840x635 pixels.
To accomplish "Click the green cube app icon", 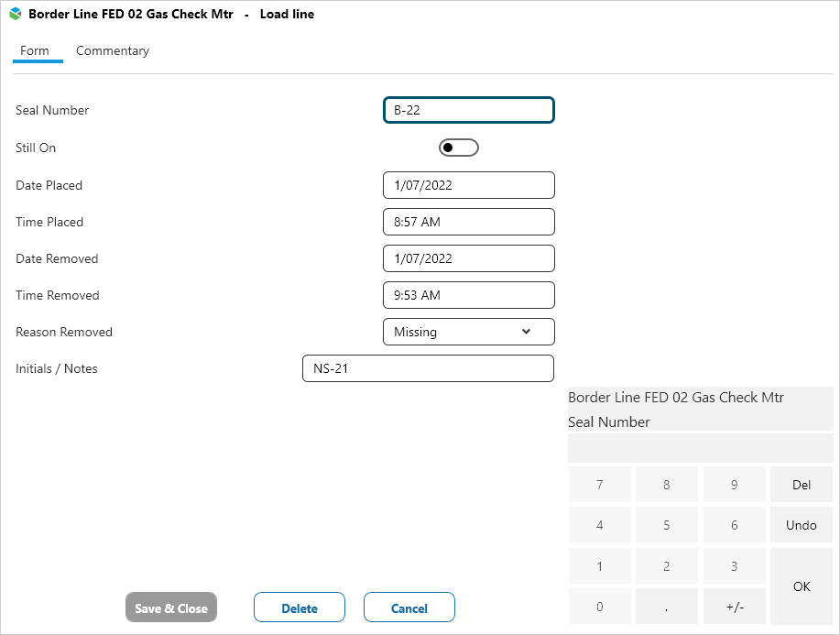I will click(16, 15).
